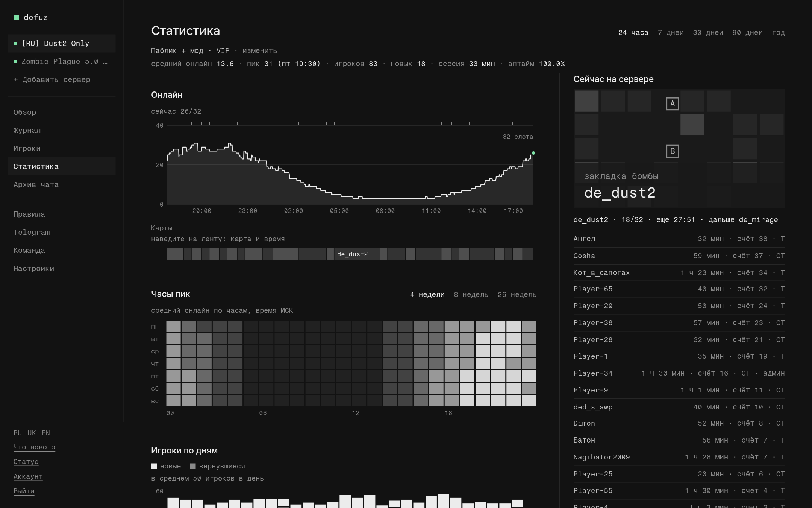Select bomb site A marker on map

tap(673, 104)
